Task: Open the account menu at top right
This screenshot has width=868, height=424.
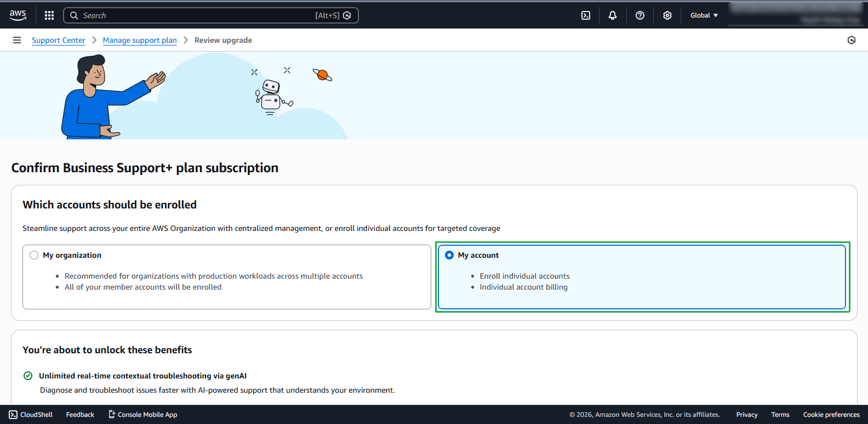Action: tap(796, 14)
